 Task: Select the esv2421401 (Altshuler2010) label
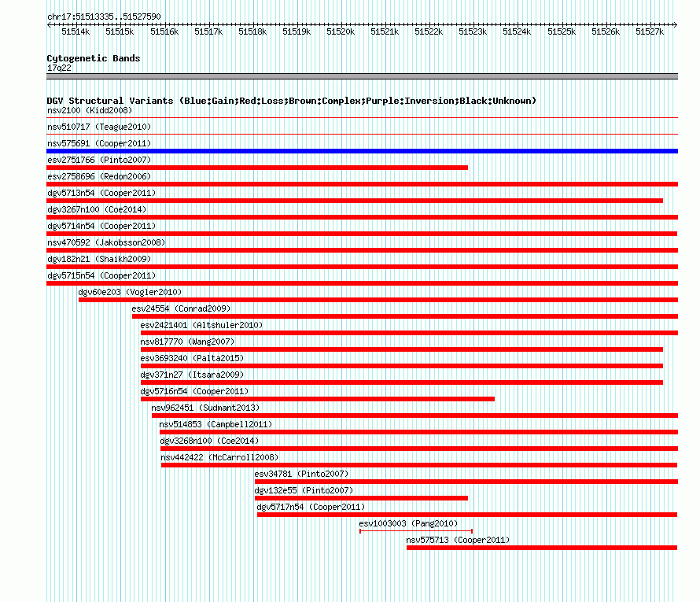pyautogui.click(x=201, y=325)
